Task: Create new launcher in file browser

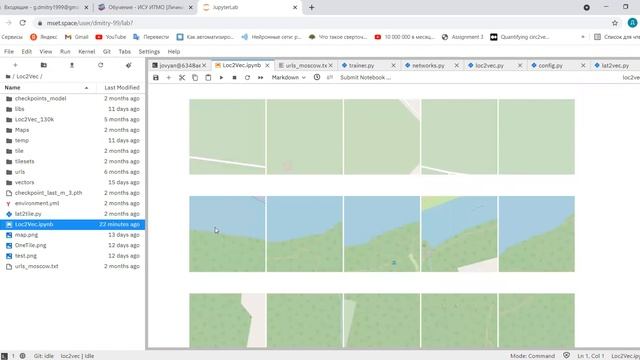Action: (x=16, y=65)
